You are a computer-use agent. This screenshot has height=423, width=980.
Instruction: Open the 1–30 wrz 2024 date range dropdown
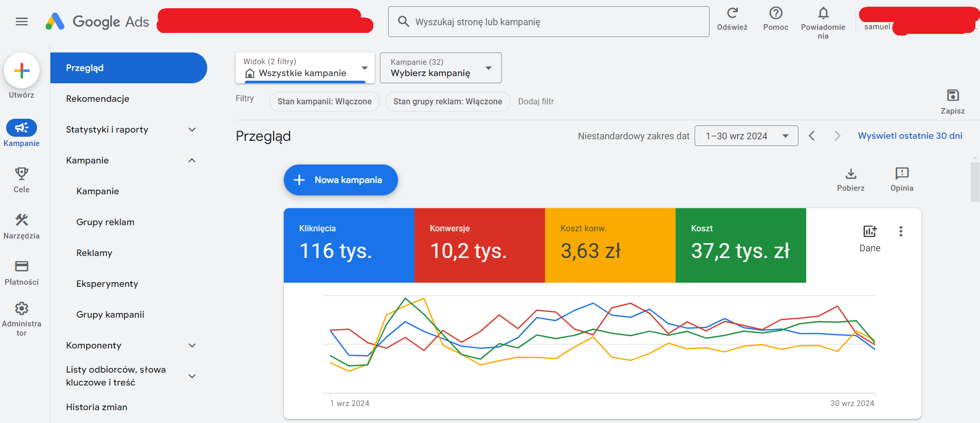pos(746,136)
